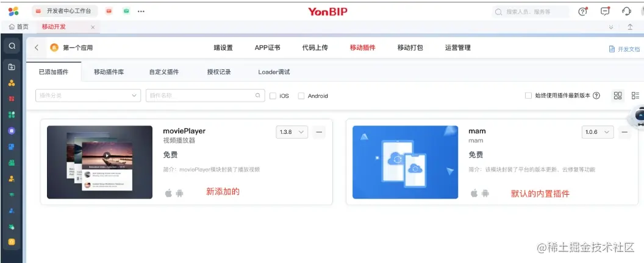Tick the iOS filter checkbox
This screenshot has width=644, height=263.
click(273, 96)
